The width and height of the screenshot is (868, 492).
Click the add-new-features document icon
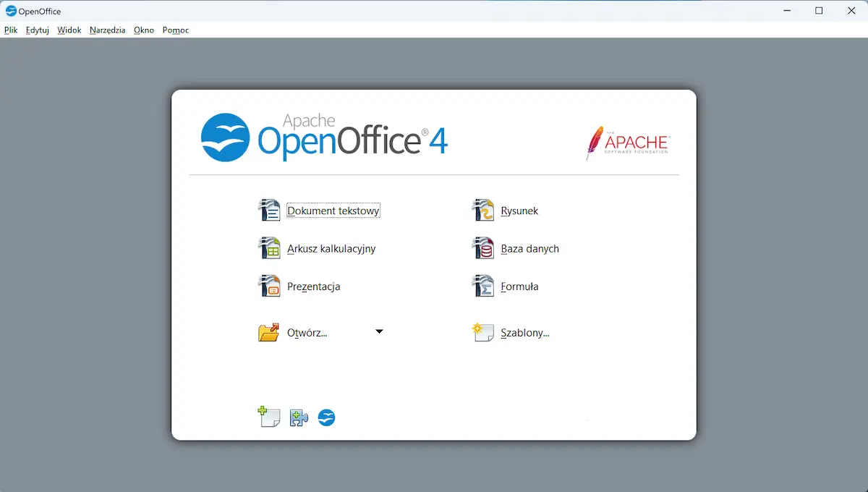point(269,417)
